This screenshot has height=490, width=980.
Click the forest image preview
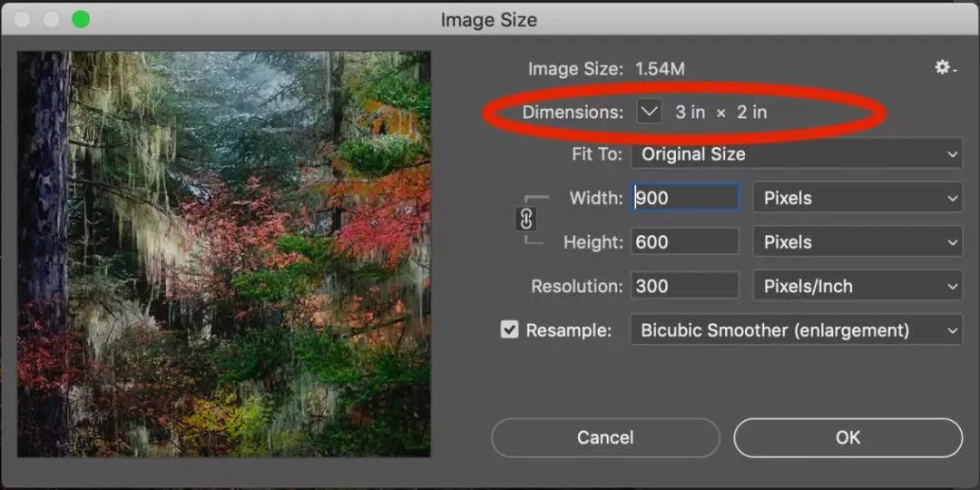pos(224,254)
